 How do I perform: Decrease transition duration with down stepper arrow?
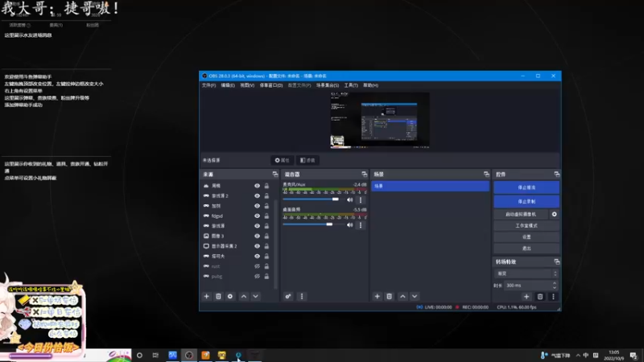click(555, 287)
